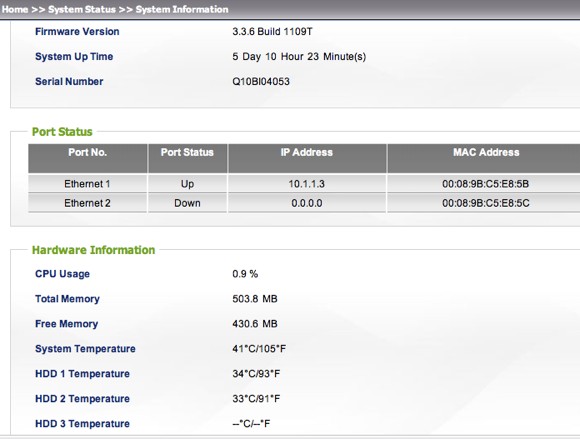Image resolution: width=580 pixels, height=439 pixels.
Task: Click the HDD 1 Temperature label
Action: pyautogui.click(x=82, y=374)
